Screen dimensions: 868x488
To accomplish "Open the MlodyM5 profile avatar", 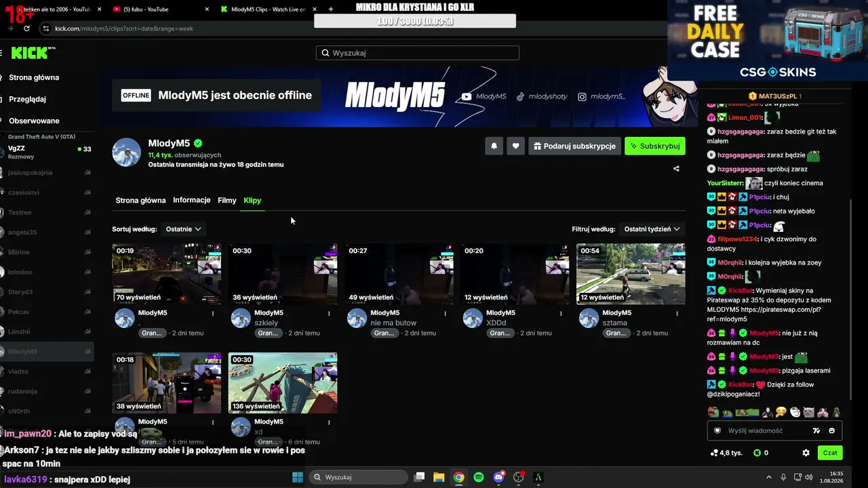I will pos(126,152).
